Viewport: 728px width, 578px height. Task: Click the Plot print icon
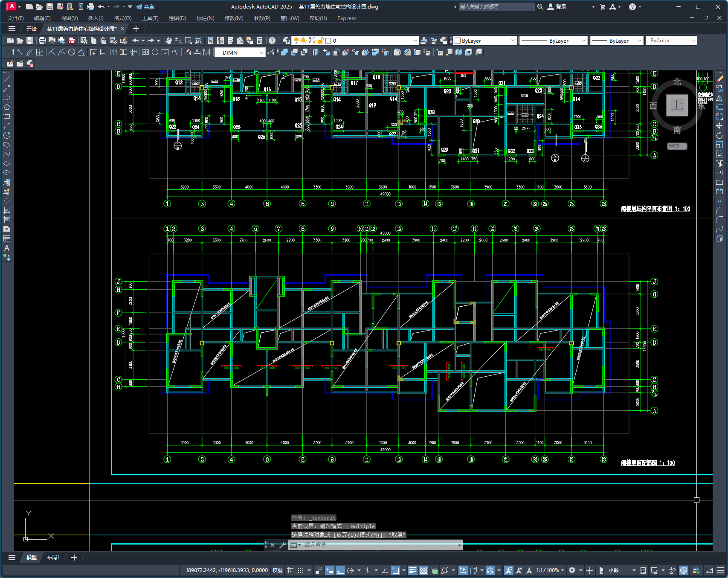[x=42, y=41]
